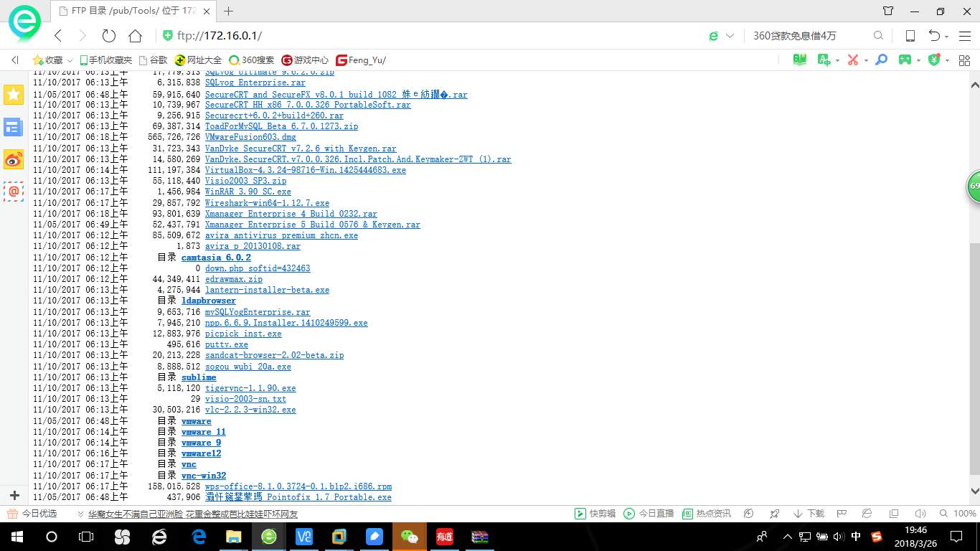Viewport: 980px width, 551px height.
Task: Open the mobile phone sync icon
Action: pyautogui.click(x=910, y=36)
